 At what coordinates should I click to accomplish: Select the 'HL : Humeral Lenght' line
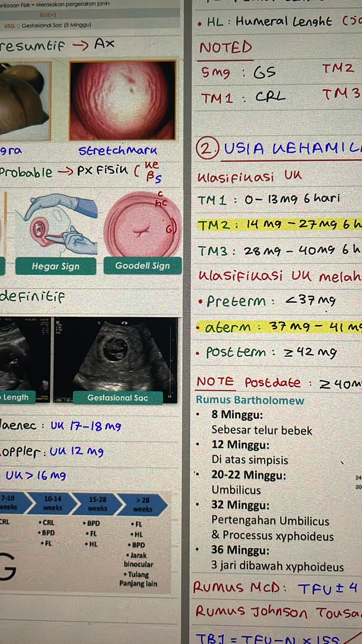(279, 22)
